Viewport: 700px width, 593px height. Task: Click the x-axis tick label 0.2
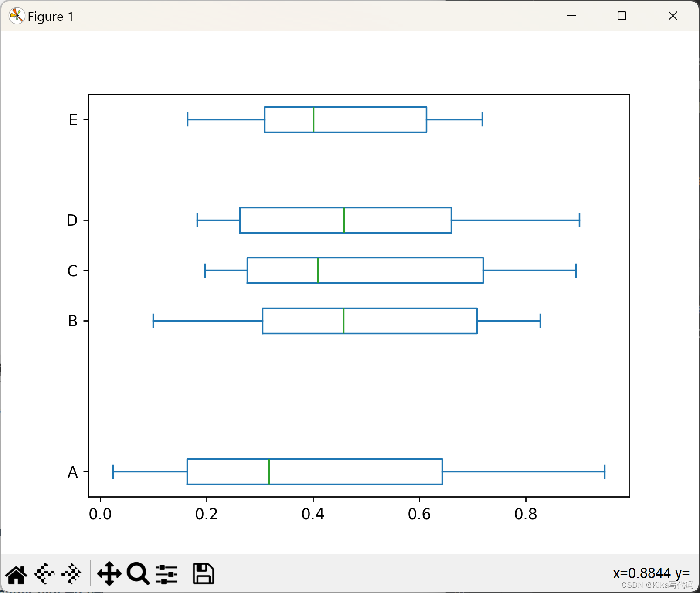(x=207, y=515)
